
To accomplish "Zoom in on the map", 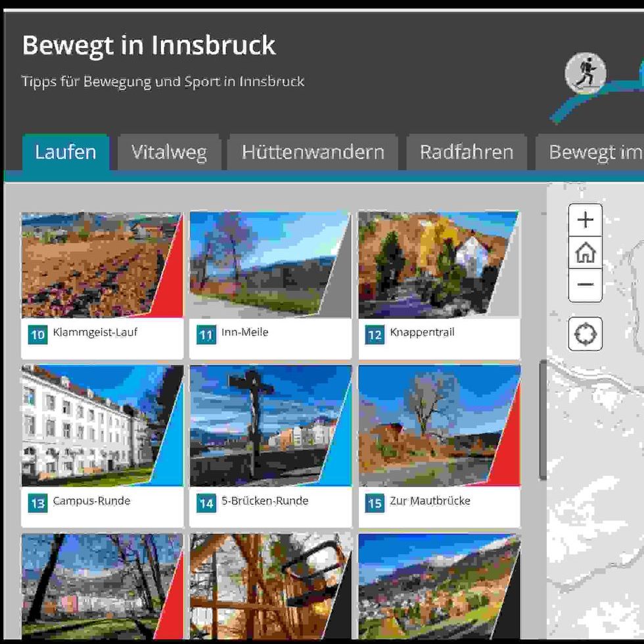I will [x=585, y=220].
